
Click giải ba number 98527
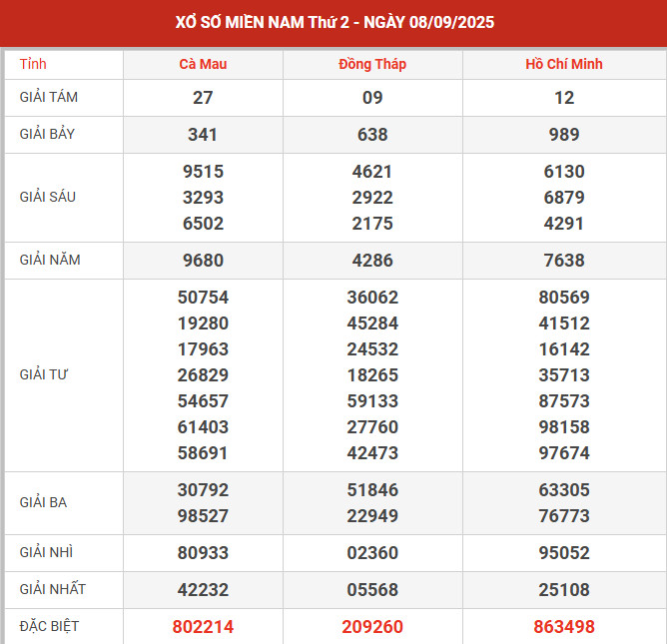[x=203, y=516]
